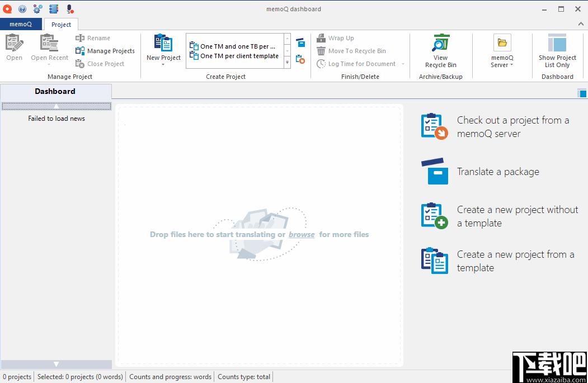
Task: Toggle Show Project List Only
Action: [x=557, y=51]
